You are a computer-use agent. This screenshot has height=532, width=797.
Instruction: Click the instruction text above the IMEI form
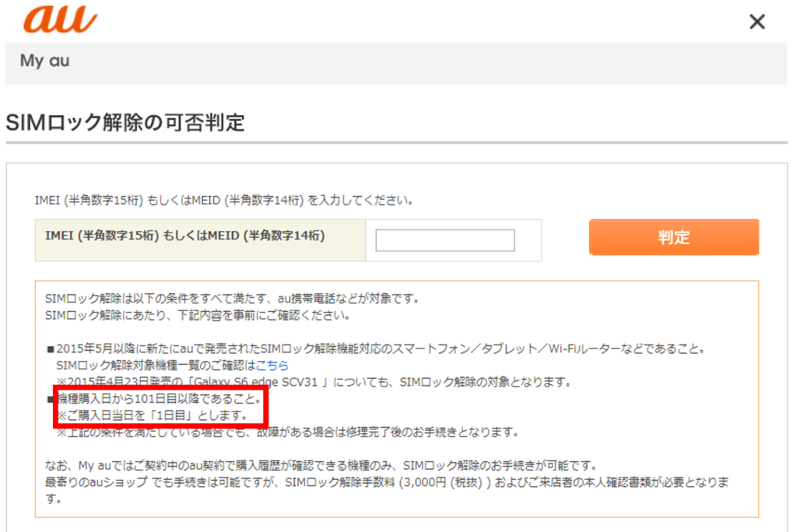[223, 200]
